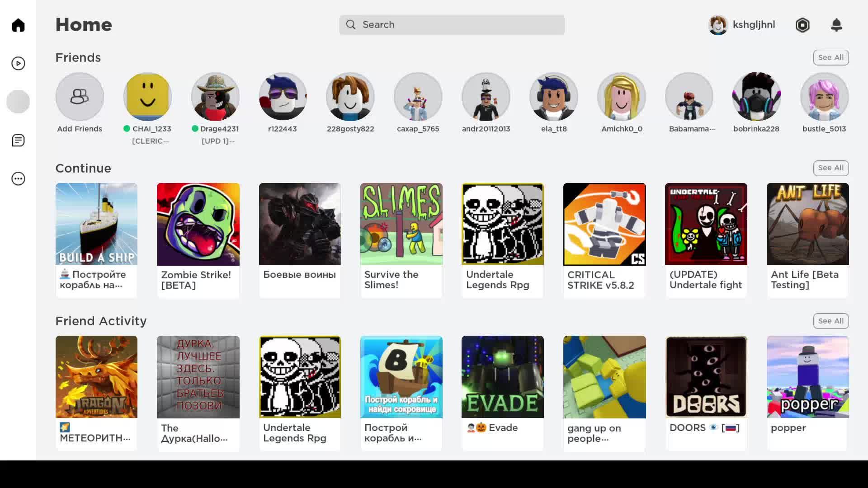Click See All next to Friends
The height and width of the screenshot is (488, 868).
831,57
